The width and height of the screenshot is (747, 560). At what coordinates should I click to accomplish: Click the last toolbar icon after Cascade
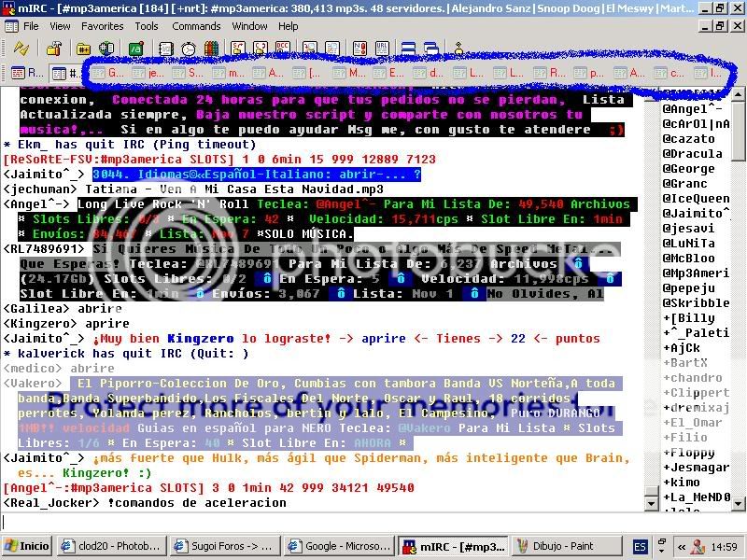(x=458, y=49)
